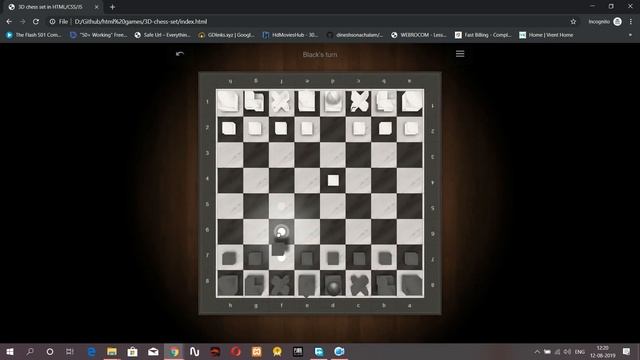
Task: Open the Home | Vient Home bookmark
Action: (546, 35)
